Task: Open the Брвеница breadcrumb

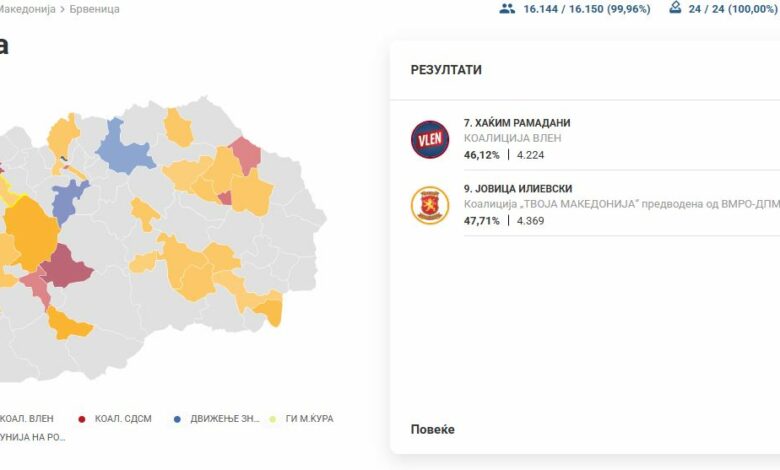Action: [94, 9]
